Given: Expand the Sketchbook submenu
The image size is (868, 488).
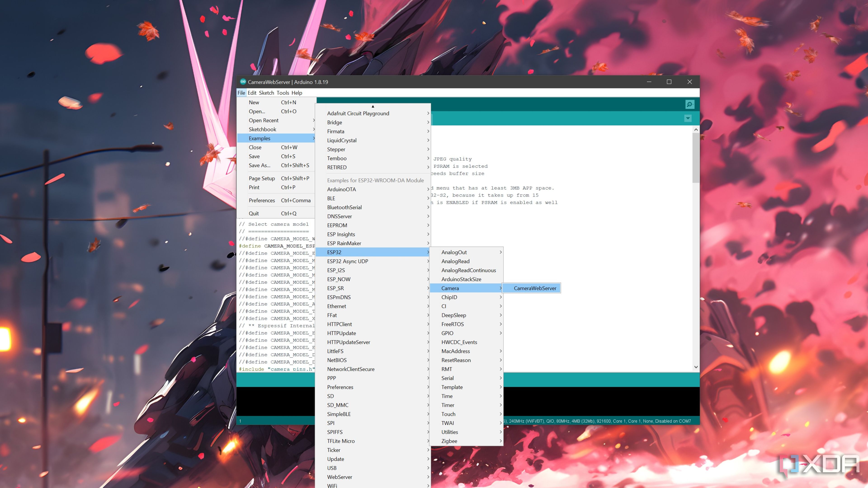Looking at the screenshot, I should coord(276,129).
